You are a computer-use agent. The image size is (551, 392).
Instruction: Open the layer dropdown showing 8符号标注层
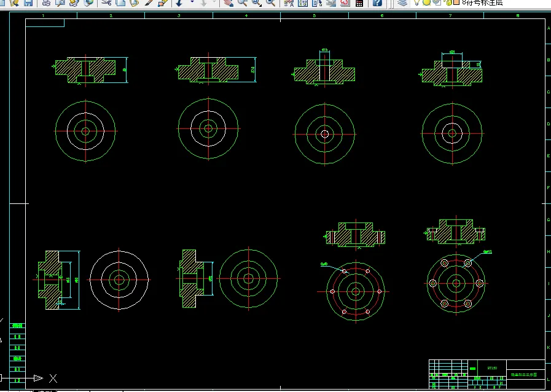coord(482,3)
